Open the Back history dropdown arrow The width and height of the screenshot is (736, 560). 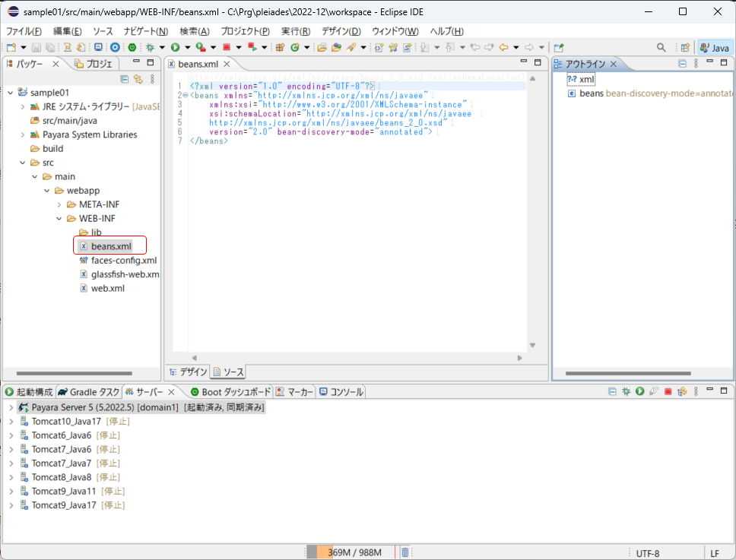point(516,47)
